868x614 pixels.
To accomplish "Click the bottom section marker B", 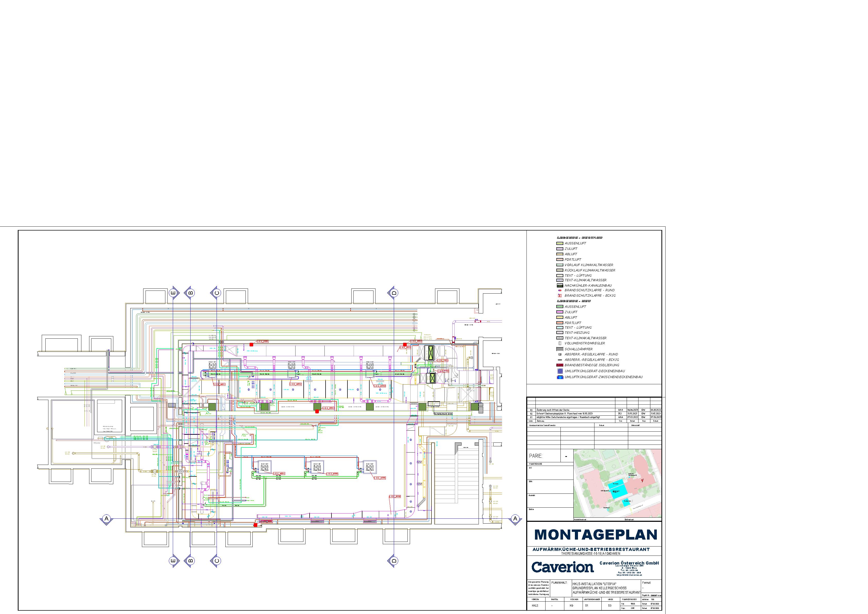I will 190,560.
